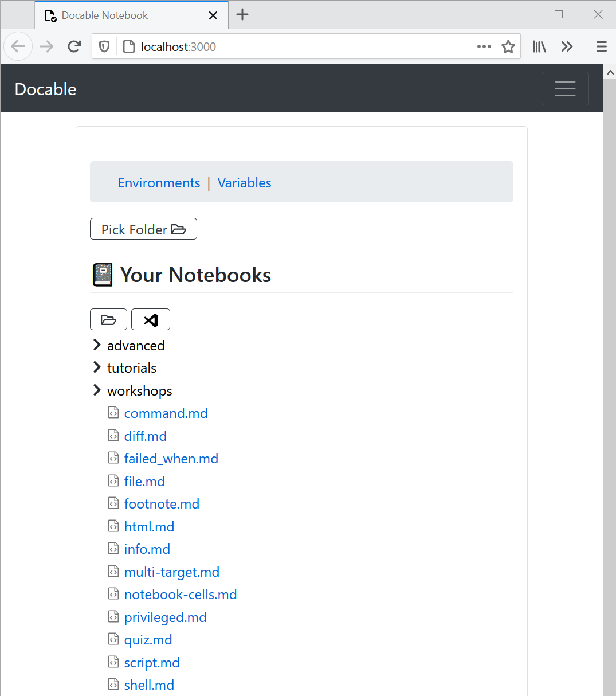Open the Firefox application hamburger menu
The image size is (616, 696).
(601, 46)
